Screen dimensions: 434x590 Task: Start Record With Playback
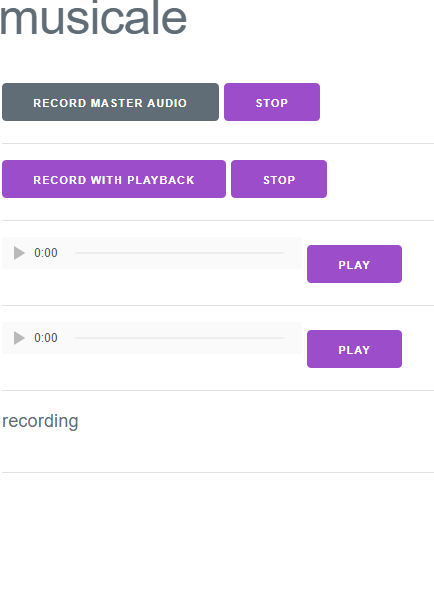point(114,179)
